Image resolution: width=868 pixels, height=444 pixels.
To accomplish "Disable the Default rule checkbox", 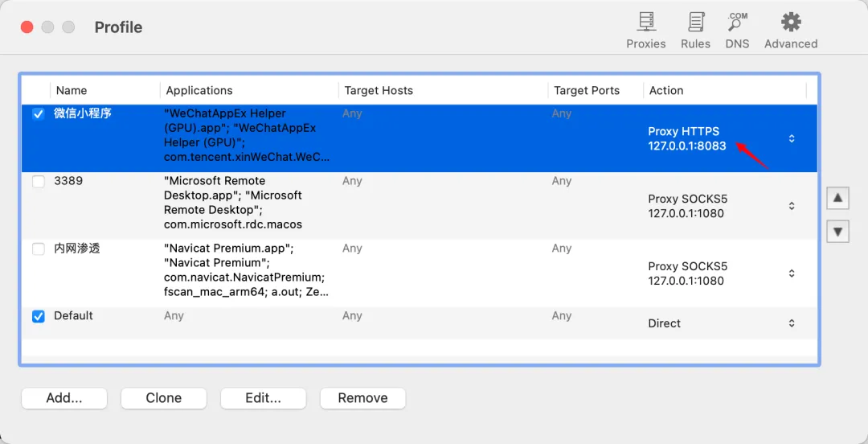I will tap(39, 316).
